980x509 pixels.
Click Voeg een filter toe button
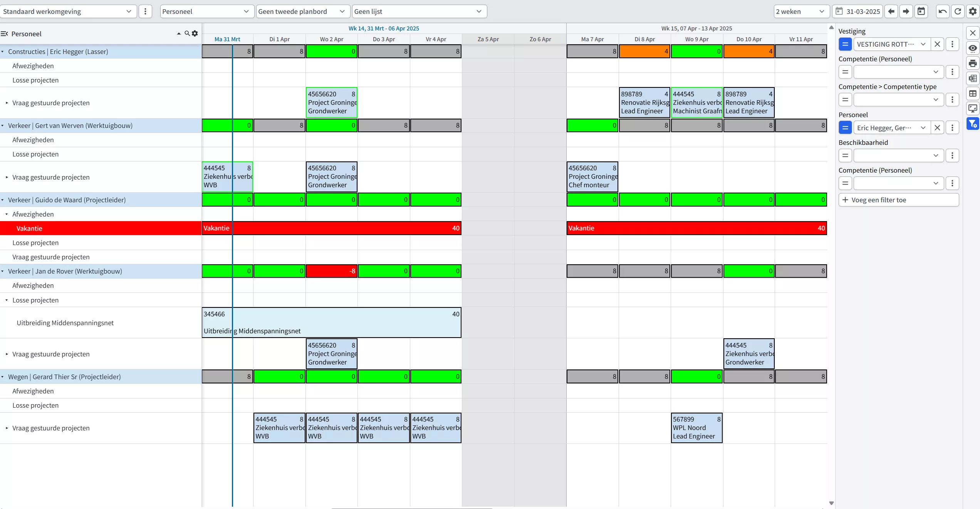[898, 200]
